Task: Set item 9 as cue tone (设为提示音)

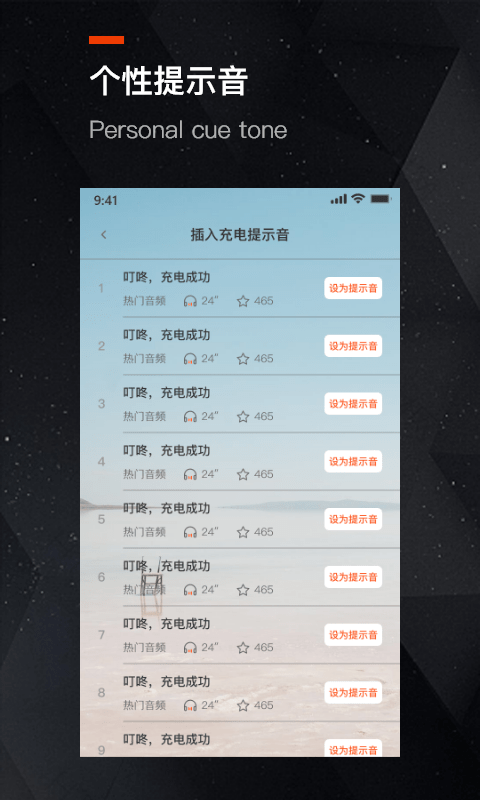Action: click(353, 748)
